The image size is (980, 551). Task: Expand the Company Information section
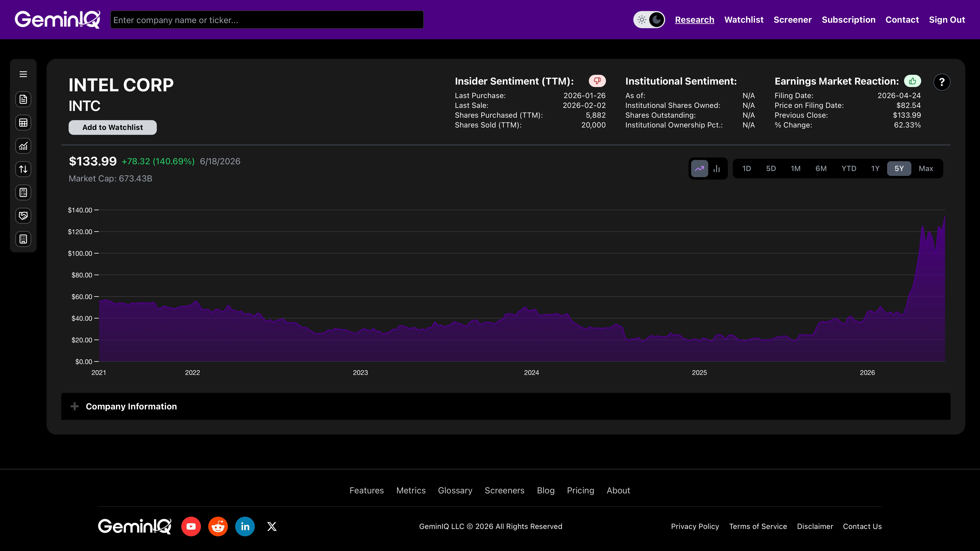point(506,406)
